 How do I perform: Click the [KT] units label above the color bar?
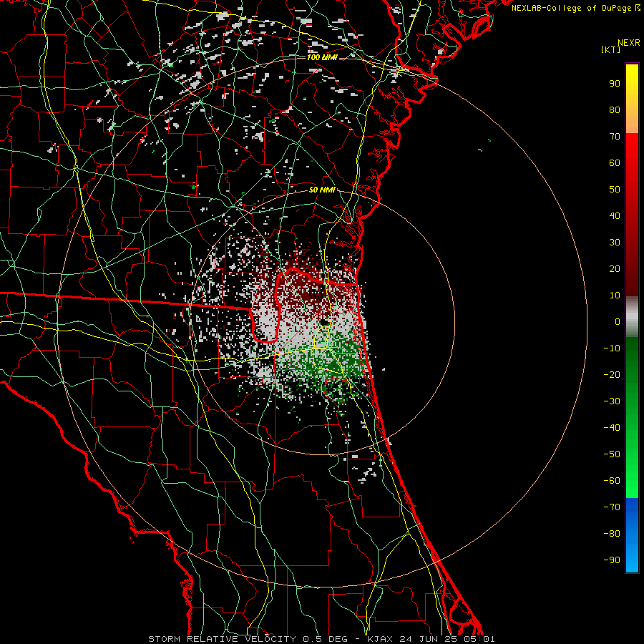(x=611, y=49)
